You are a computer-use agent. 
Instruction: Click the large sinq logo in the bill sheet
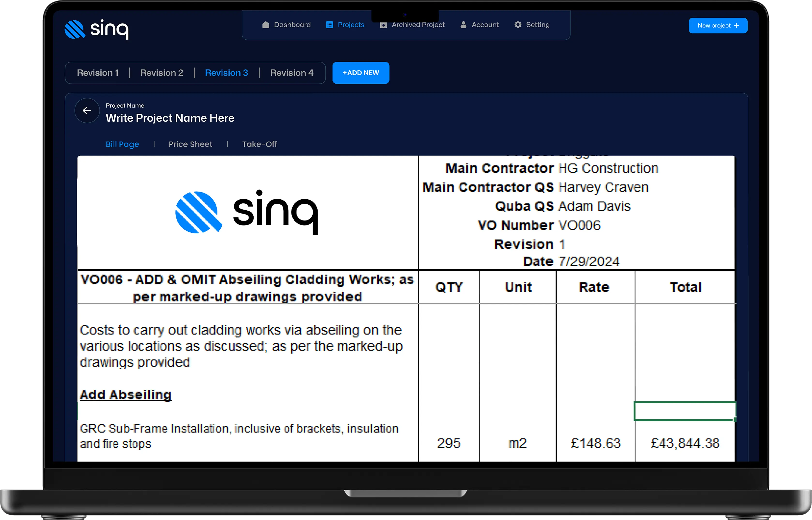pyautogui.click(x=247, y=212)
